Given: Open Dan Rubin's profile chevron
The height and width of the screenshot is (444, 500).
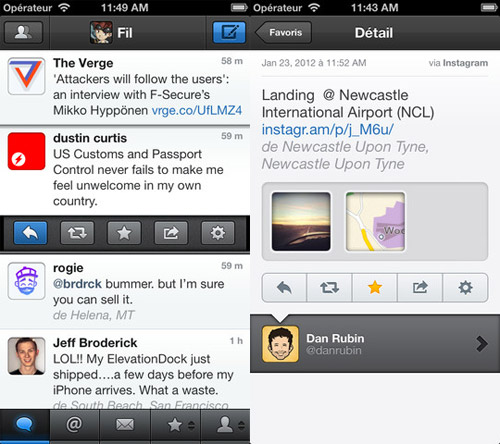Looking at the screenshot, I should pos(482,344).
